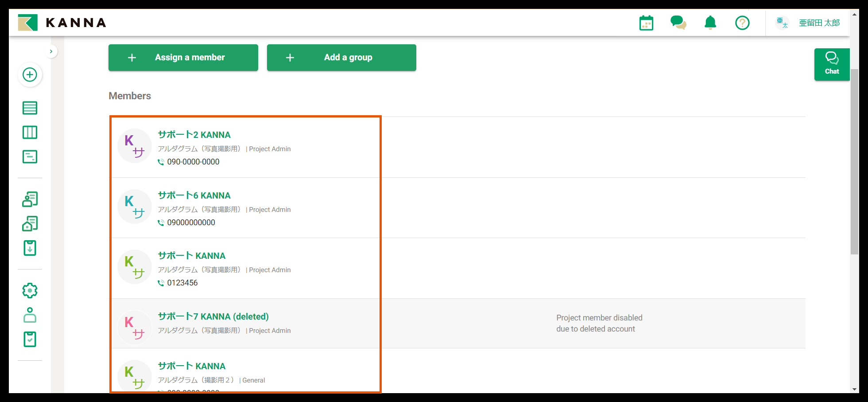Open the chat bubbles icon in header

[678, 23]
